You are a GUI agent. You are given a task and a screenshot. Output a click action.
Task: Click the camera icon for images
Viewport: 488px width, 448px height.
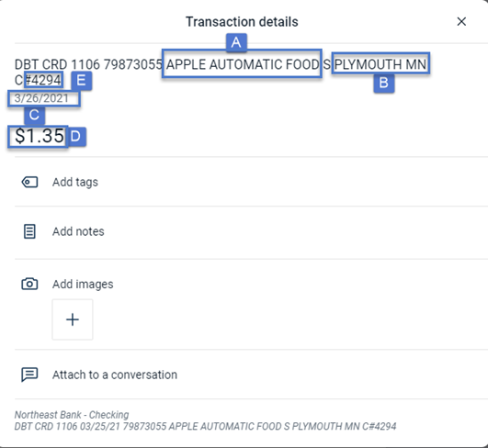(30, 284)
